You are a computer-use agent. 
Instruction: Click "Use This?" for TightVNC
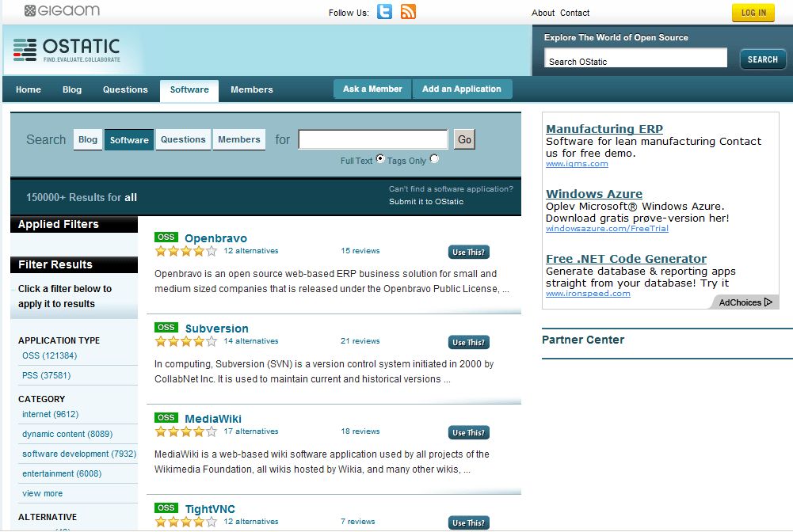click(468, 522)
